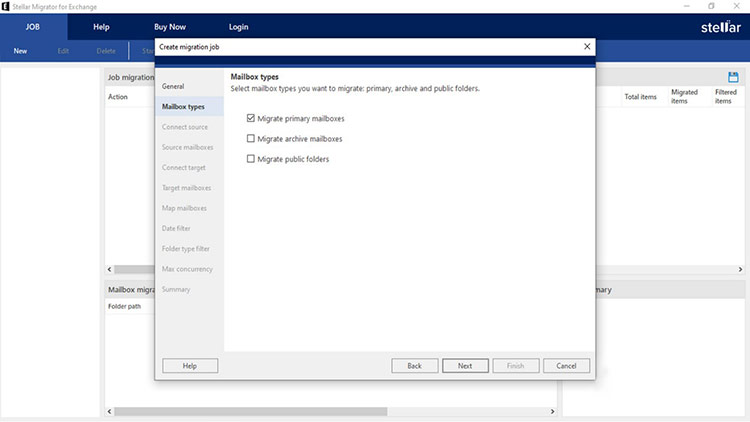Click Help button at dialog bottom left
Screen dimensions: 750x422
[x=190, y=366]
